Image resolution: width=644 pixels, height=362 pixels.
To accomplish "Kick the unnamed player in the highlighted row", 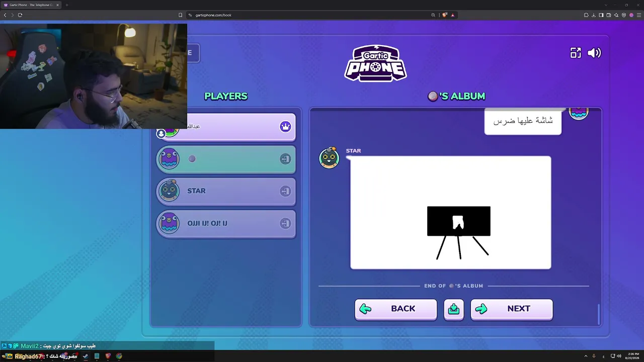I will pos(285,159).
